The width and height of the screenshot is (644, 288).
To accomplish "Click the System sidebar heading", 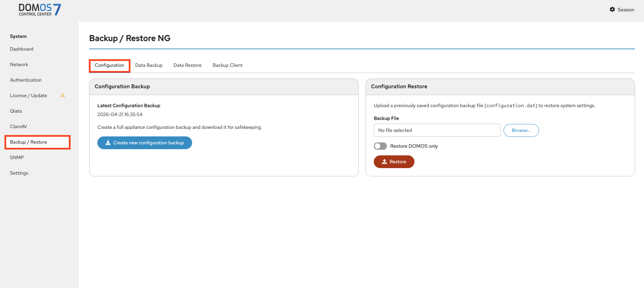I will 18,37.
